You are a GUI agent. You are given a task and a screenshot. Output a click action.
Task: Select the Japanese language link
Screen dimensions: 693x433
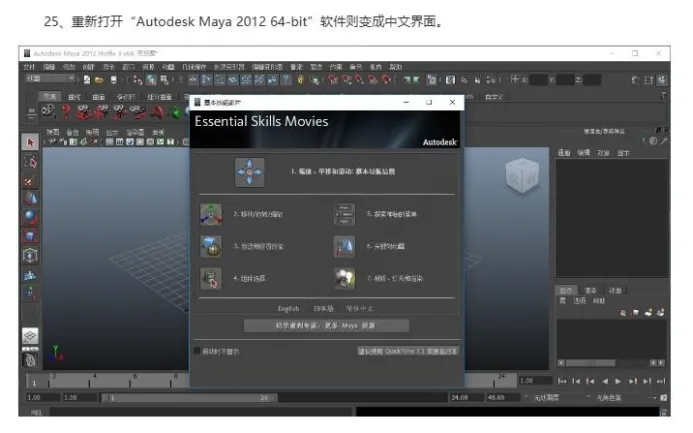[x=324, y=309]
